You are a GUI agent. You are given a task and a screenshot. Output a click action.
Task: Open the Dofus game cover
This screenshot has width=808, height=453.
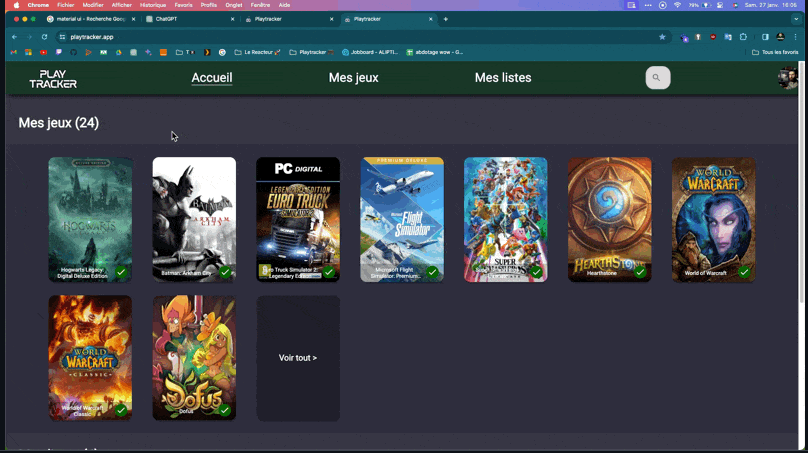click(x=194, y=356)
